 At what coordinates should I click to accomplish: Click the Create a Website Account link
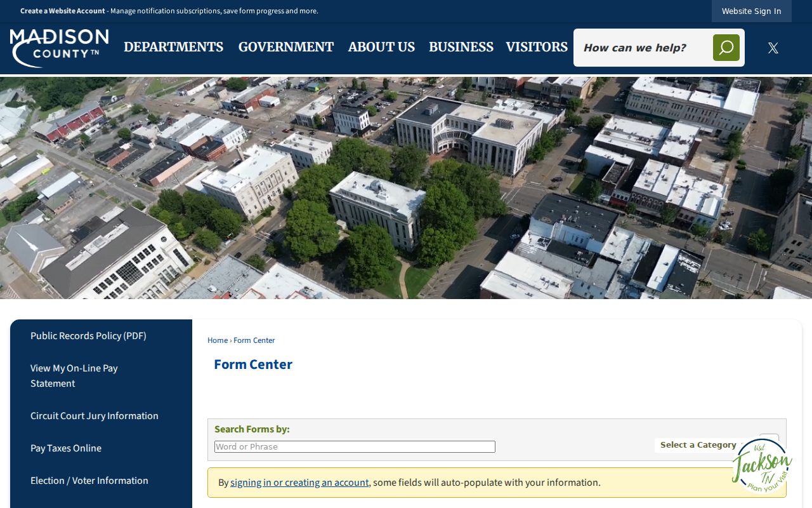click(63, 11)
